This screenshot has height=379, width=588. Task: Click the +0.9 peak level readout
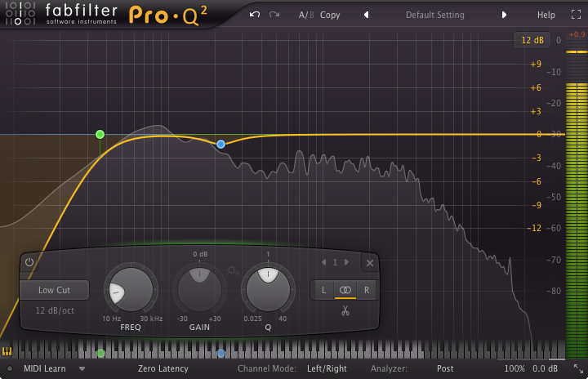pyautogui.click(x=577, y=34)
